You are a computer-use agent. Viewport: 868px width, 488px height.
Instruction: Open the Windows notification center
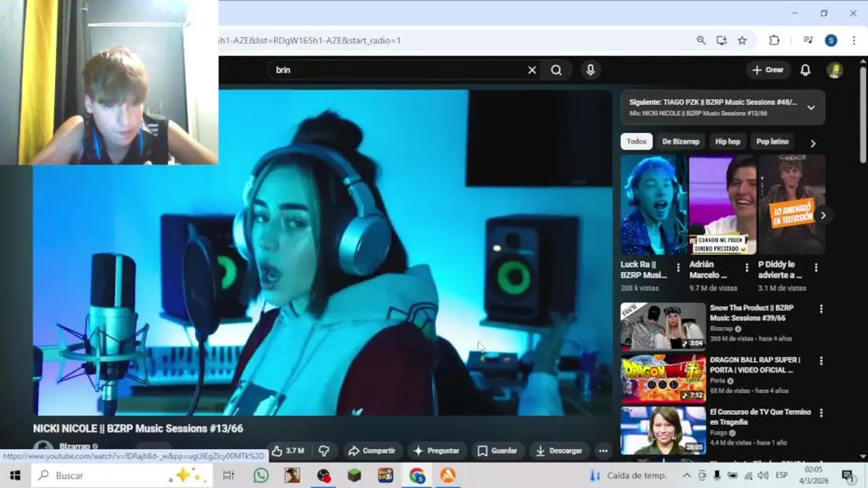pyautogui.click(x=848, y=476)
